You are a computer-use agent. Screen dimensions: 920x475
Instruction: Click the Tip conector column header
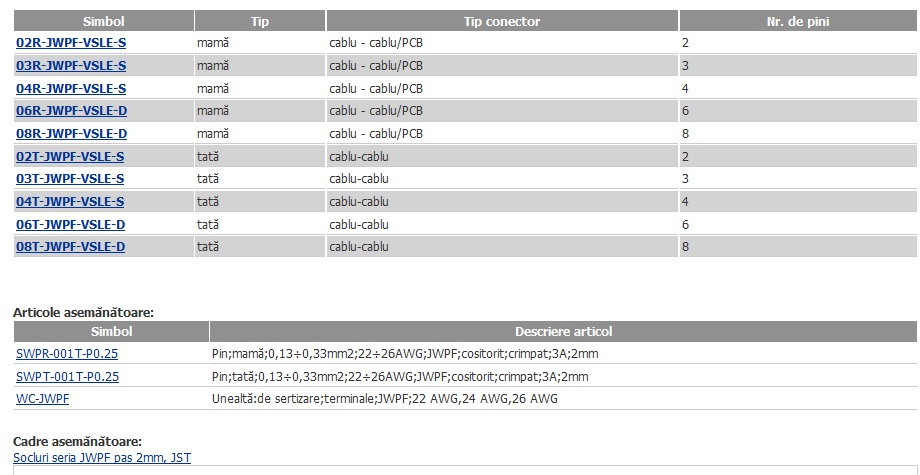[502, 21]
